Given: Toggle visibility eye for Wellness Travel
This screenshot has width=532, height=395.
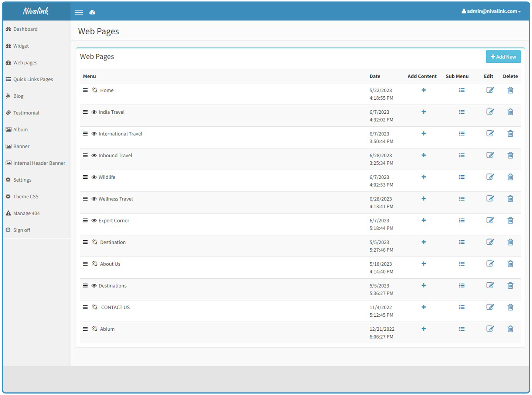Looking at the screenshot, I should coord(94,199).
